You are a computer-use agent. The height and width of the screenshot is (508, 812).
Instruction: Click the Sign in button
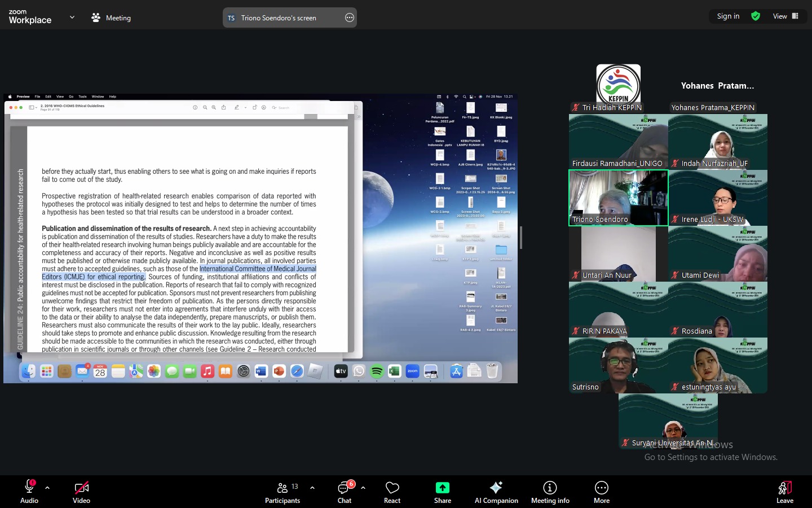click(x=728, y=16)
